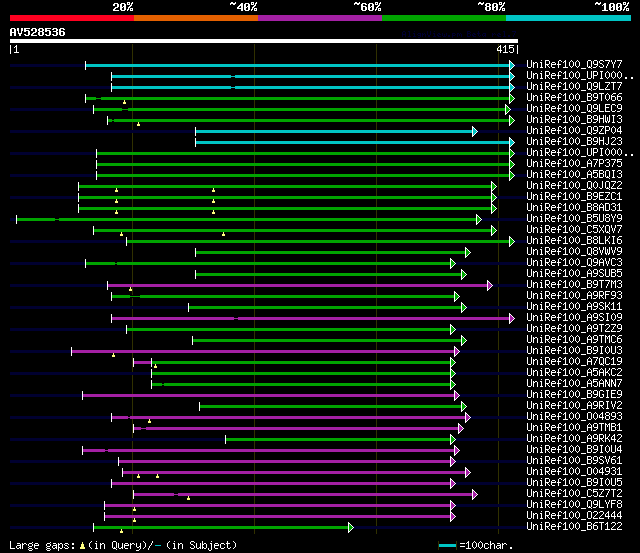This screenshot has width=640, height=553.
Task: Click the AV528536 query name
Action: (x=38, y=32)
